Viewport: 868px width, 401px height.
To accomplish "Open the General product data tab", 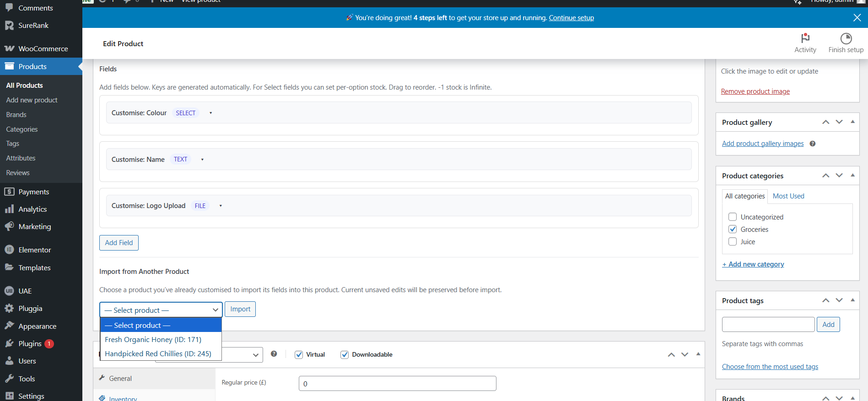I will (120, 378).
